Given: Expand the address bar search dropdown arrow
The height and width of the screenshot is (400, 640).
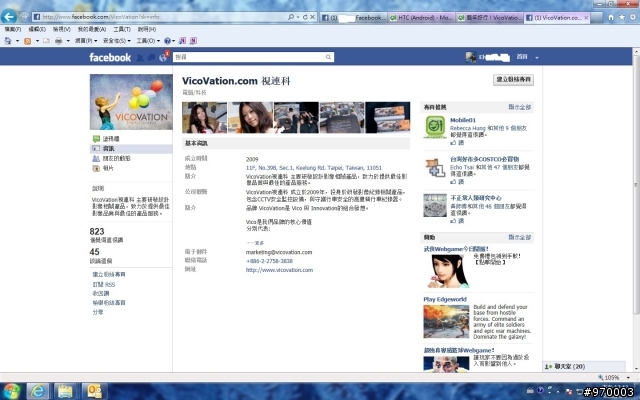Looking at the screenshot, I should pos(298,17).
